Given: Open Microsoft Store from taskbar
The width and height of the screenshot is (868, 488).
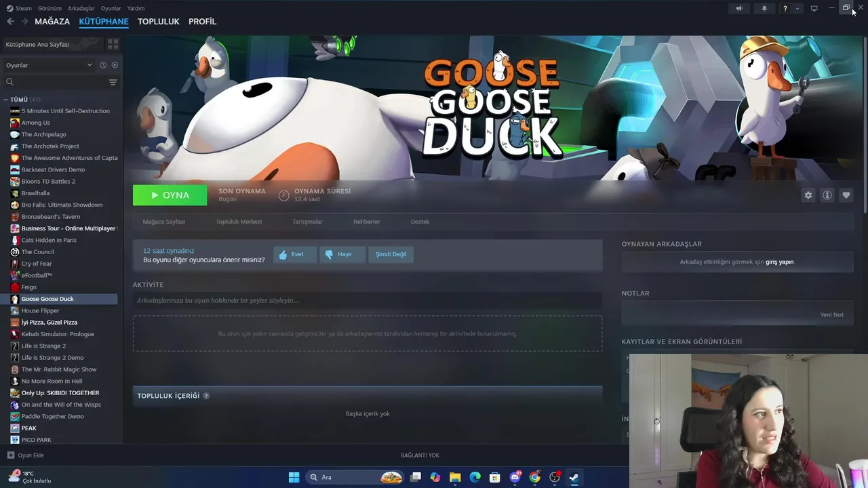Looking at the screenshot, I should (495, 477).
